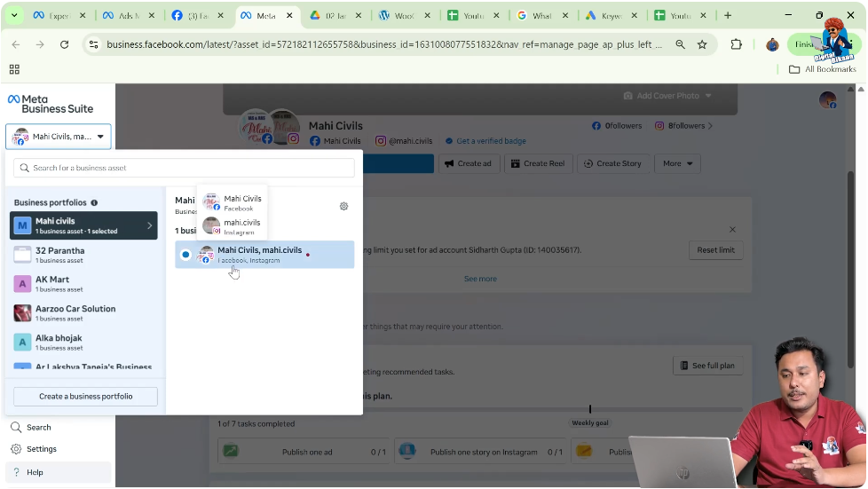This screenshot has width=868, height=489.
Task: Click Create a business portfolio button
Action: (86, 397)
